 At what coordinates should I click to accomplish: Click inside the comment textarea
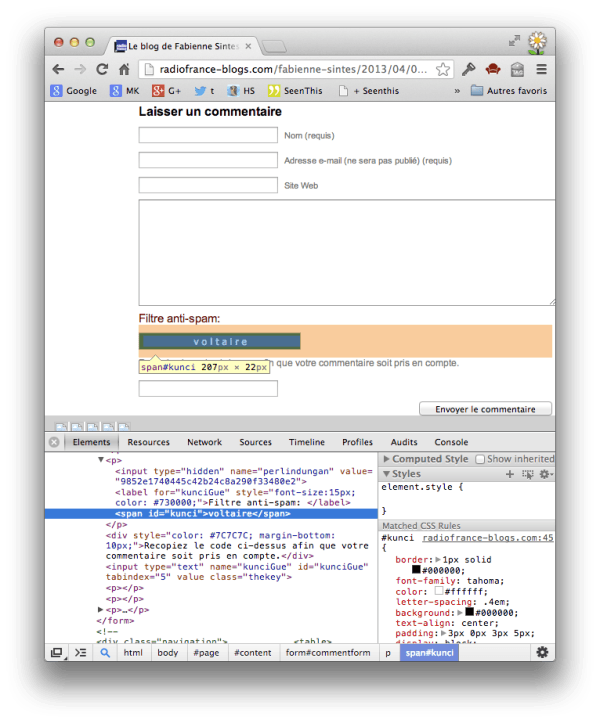click(347, 253)
